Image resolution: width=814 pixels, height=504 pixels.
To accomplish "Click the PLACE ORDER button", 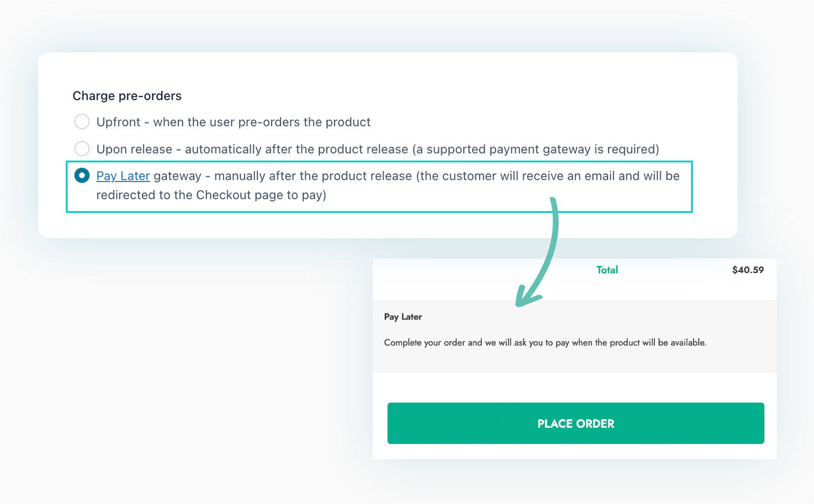I will 575,423.
